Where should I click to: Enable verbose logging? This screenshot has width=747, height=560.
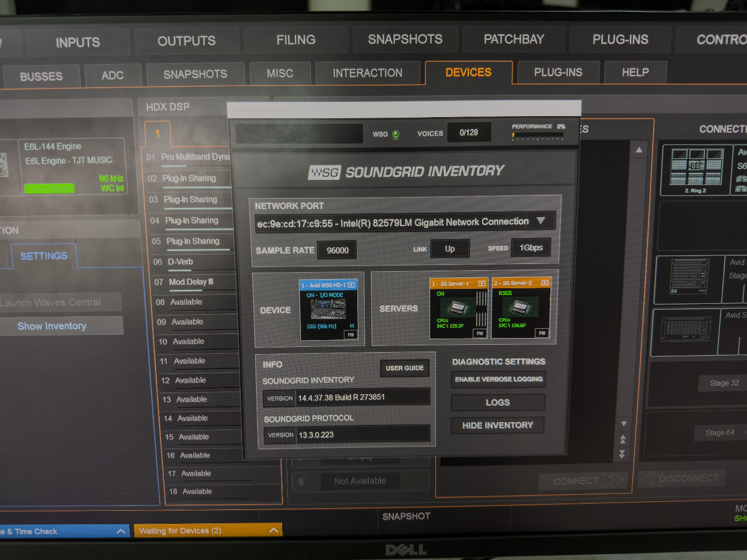[x=499, y=380]
